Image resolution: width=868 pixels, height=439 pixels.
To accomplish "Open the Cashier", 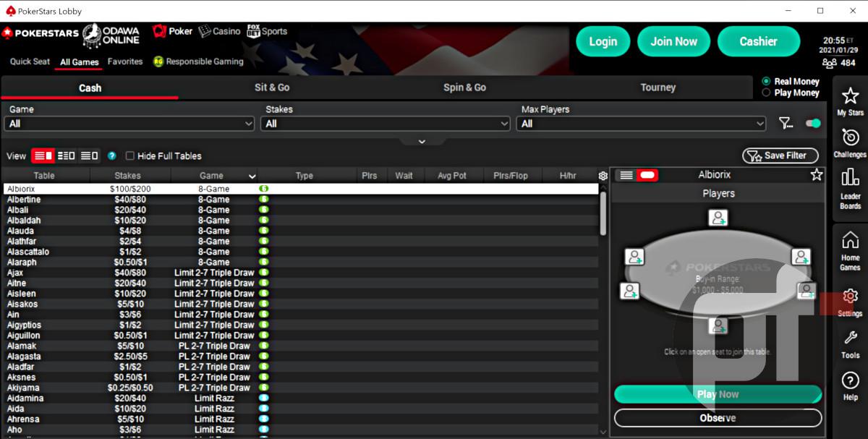I will pos(758,41).
